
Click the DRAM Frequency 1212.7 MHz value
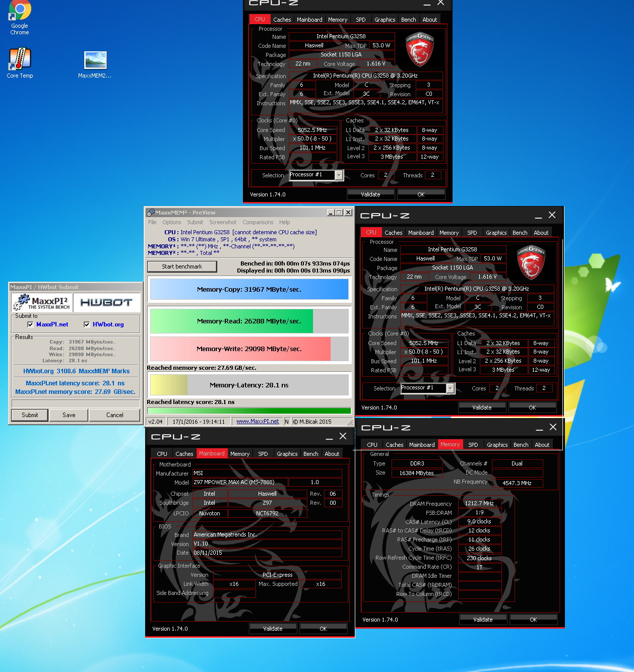[479, 503]
